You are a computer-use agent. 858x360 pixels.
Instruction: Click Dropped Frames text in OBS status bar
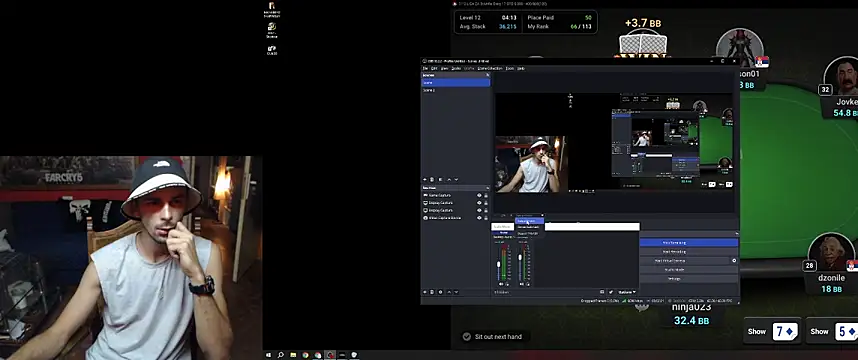point(600,301)
